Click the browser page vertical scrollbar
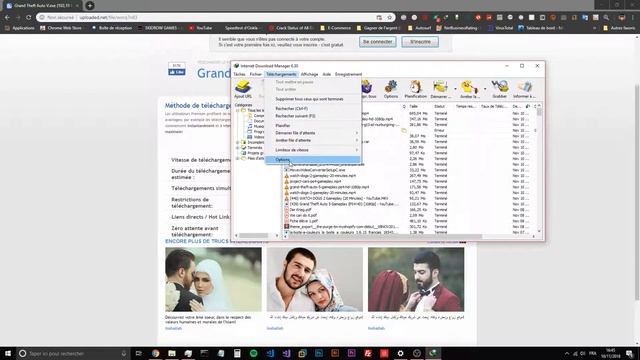Screen dimensions: 640x360 coord(637,189)
